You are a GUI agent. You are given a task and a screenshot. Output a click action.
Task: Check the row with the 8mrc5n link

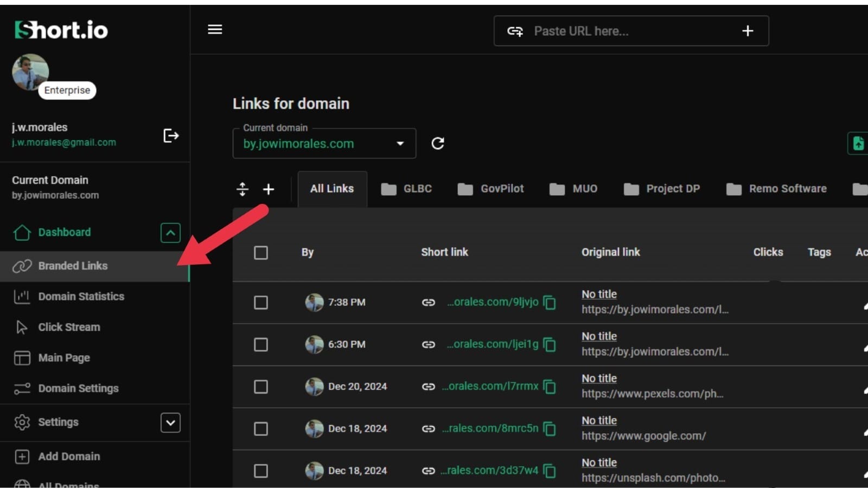(x=261, y=429)
